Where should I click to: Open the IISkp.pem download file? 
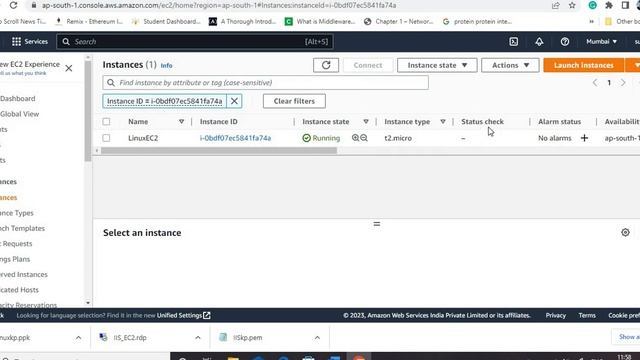tap(247, 338)
